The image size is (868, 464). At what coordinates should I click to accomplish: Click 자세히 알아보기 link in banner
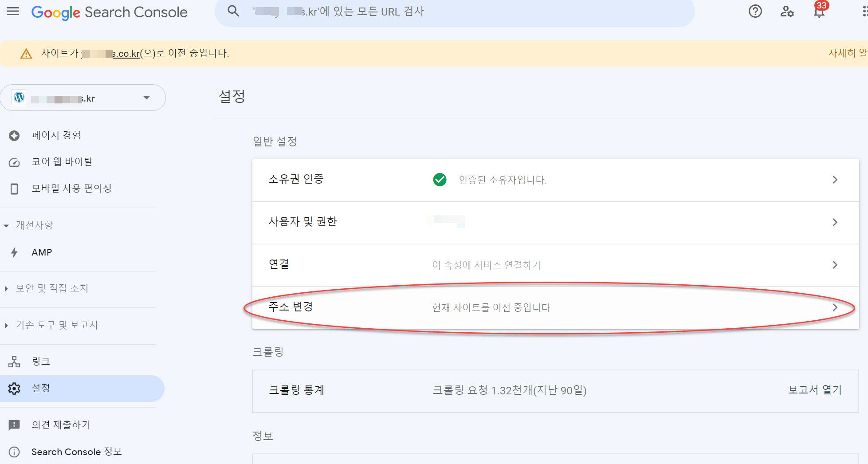[x=848, y=53]
